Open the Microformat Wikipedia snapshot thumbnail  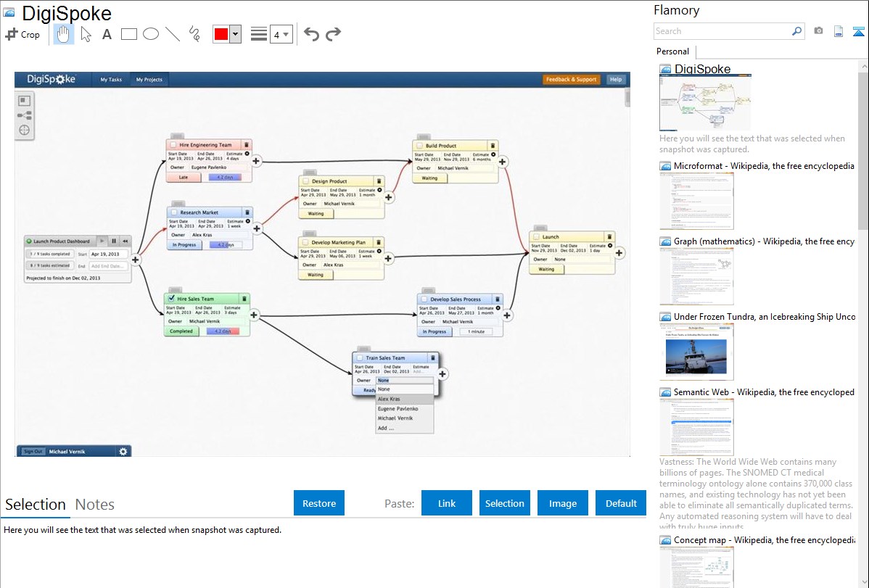pos(696,201)
